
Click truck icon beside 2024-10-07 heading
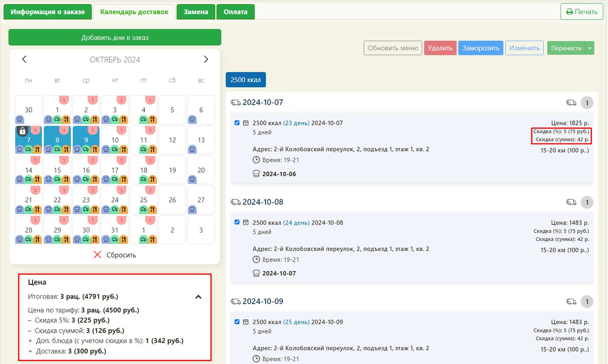pos(235,103)
